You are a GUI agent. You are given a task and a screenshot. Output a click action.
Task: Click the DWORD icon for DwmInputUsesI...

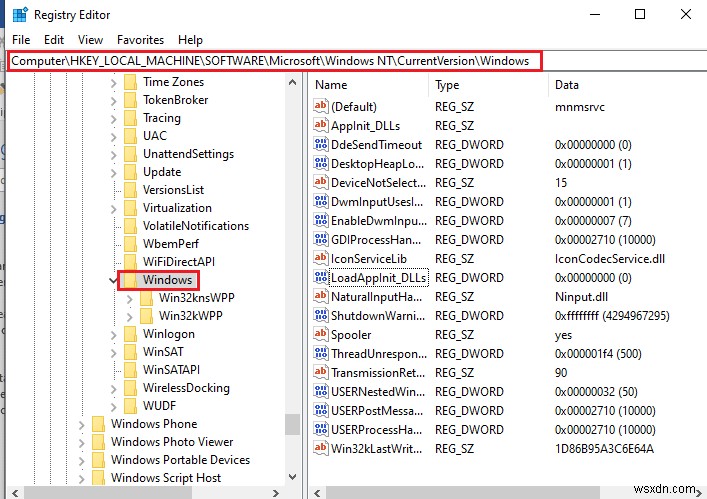(x=321, y=201)
